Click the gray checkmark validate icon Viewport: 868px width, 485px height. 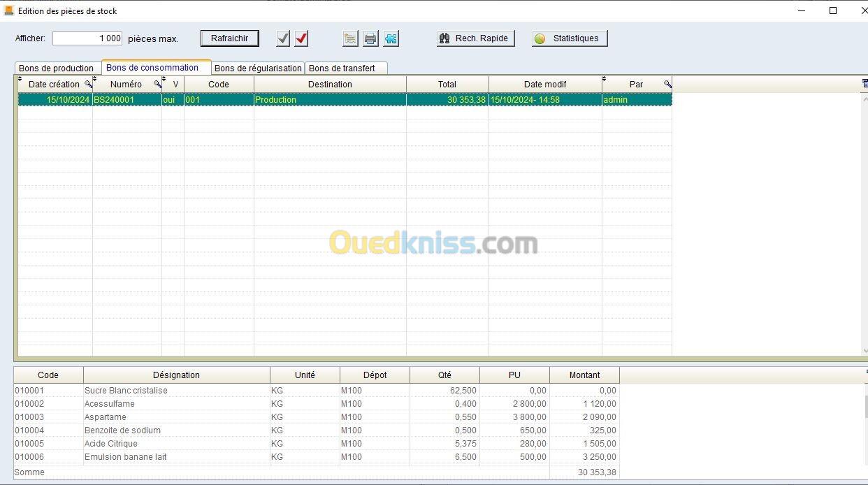pos(283,38)
